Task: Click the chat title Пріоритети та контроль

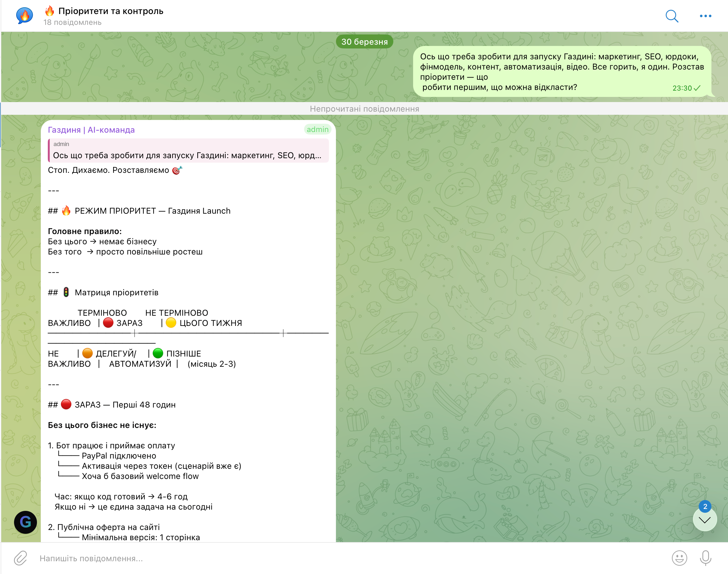Action: tap(111, 11)
